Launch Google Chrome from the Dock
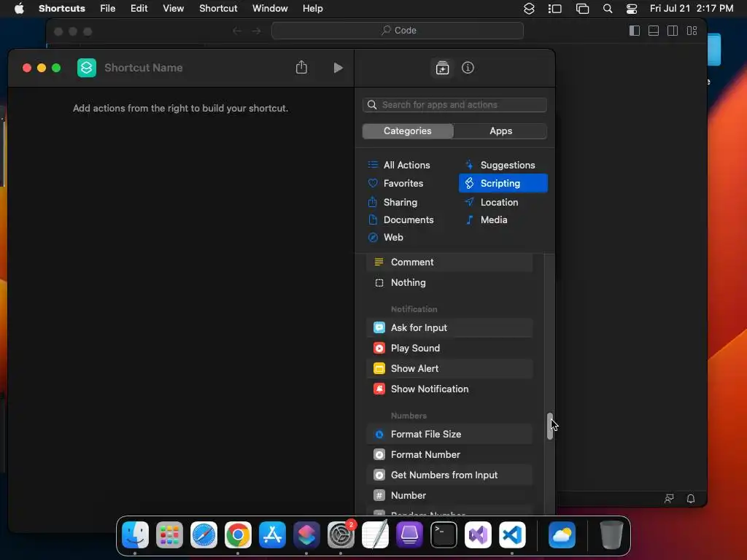Screen dimensions: 747x560 (x=239, y=534)
